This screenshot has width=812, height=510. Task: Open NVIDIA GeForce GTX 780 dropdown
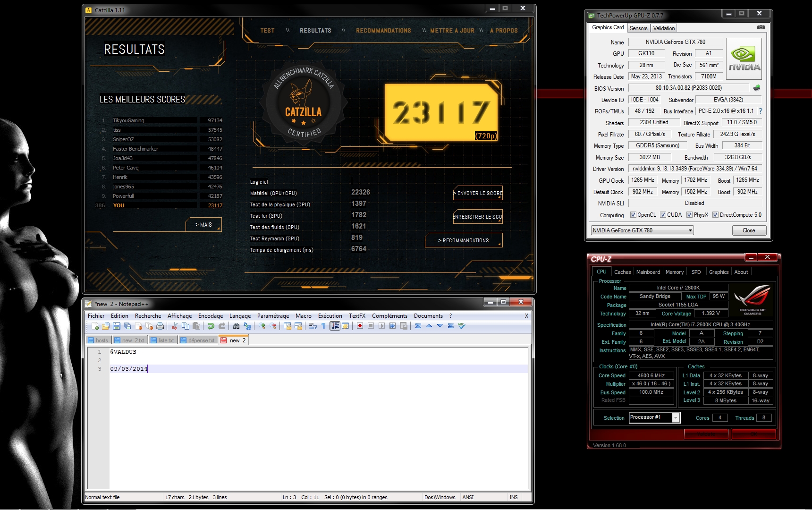[642, 230]
